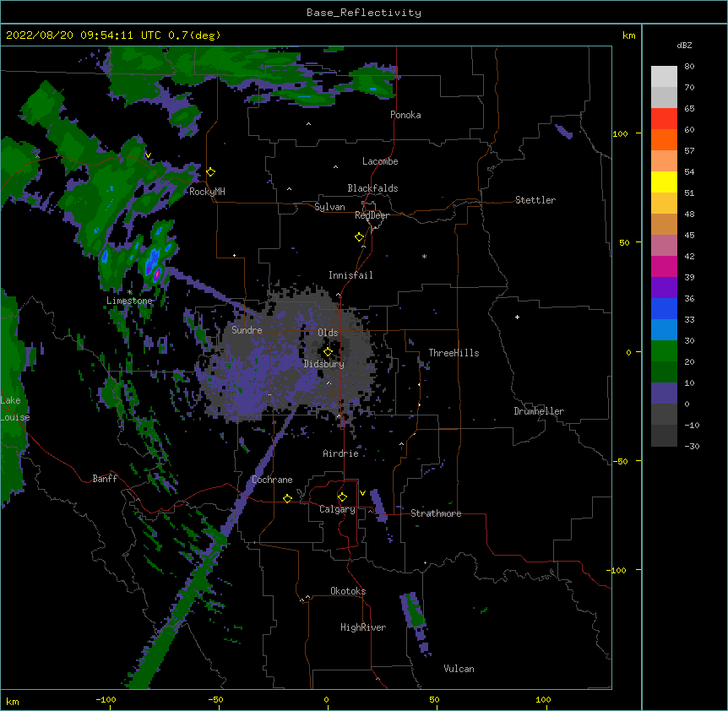The height and width of the screenshot is (711, 728).
Task: Pick the magenta swatch between 42 and 39 dBZ
Action: pos(664,267)
